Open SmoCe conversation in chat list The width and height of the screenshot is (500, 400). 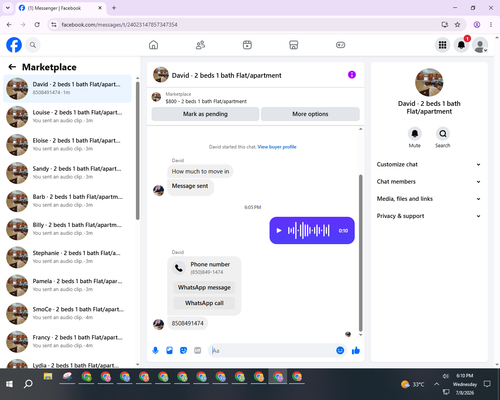pos(67,313)
